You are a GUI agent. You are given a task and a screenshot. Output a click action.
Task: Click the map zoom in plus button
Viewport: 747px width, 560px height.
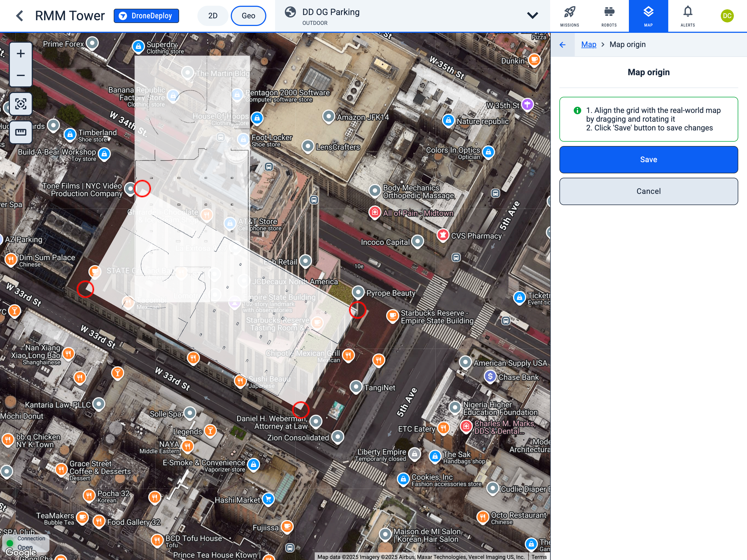point(21,54)
